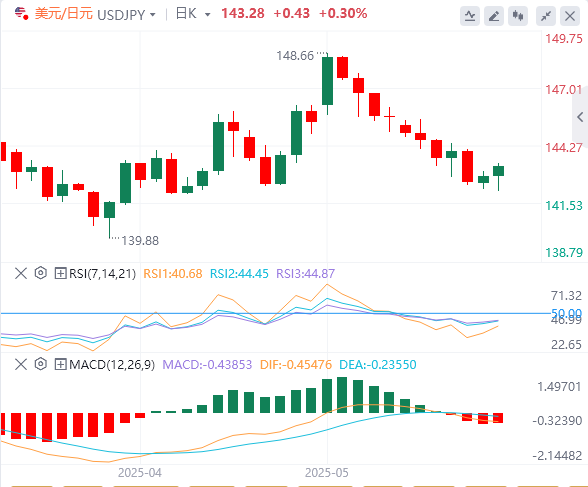Click the collapse/shrink arrows icon
Screen dimensions: 588x487
546,16
